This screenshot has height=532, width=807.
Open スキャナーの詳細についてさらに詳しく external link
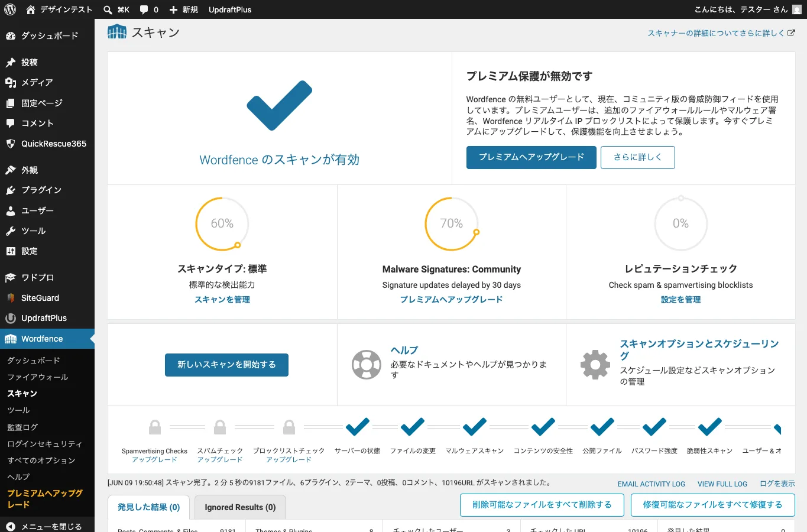[721, 33]
